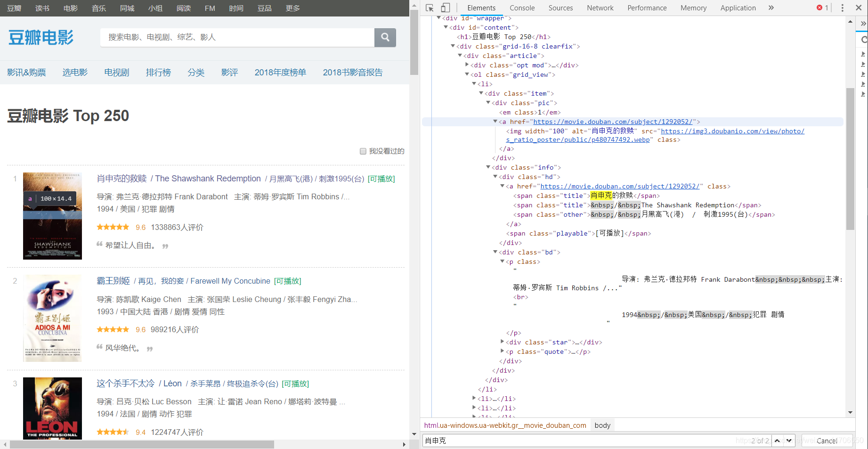Click the webpage horizontal scrollbar thumb
Image resolution: width=868 pixels, height=449 pixels.
[142, 444]
